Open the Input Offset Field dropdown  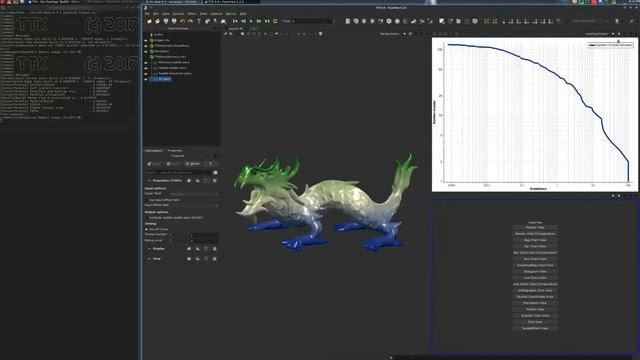pyautogui.click(x=193, y=205)
